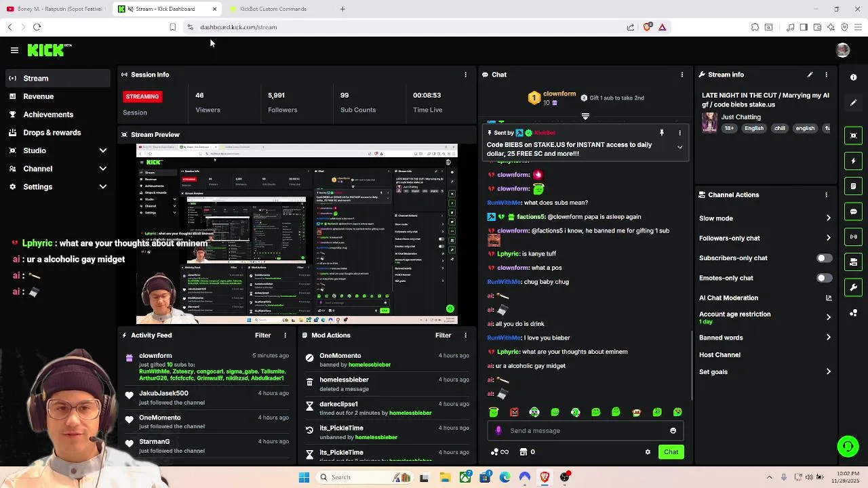Open a new browser tab
The image size is (868, 488).
(x=342, y=9)
